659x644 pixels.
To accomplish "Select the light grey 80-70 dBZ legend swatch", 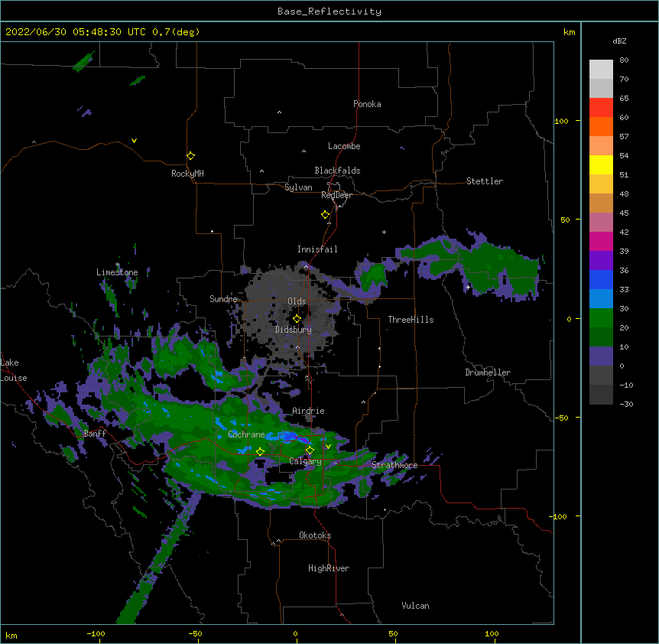I will [x=601, y=69].
